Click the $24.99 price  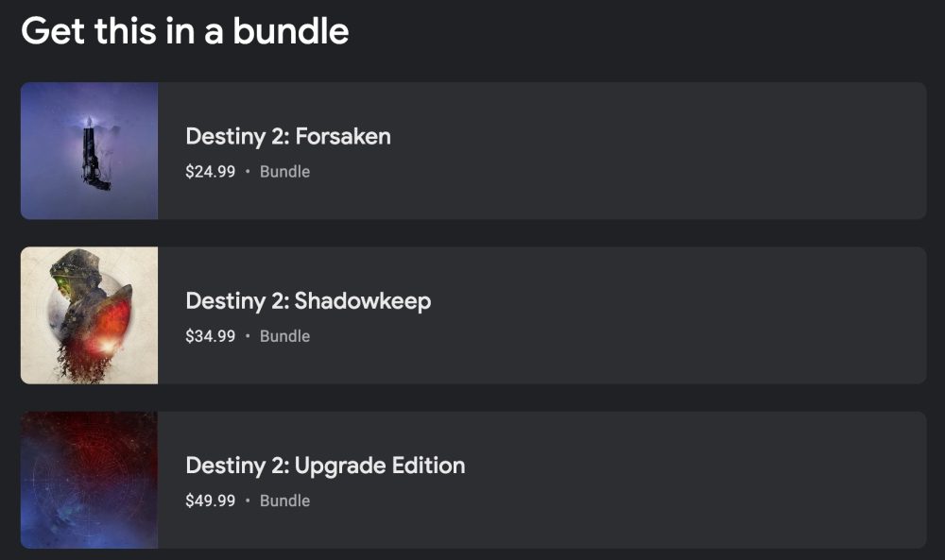point(210,172)
